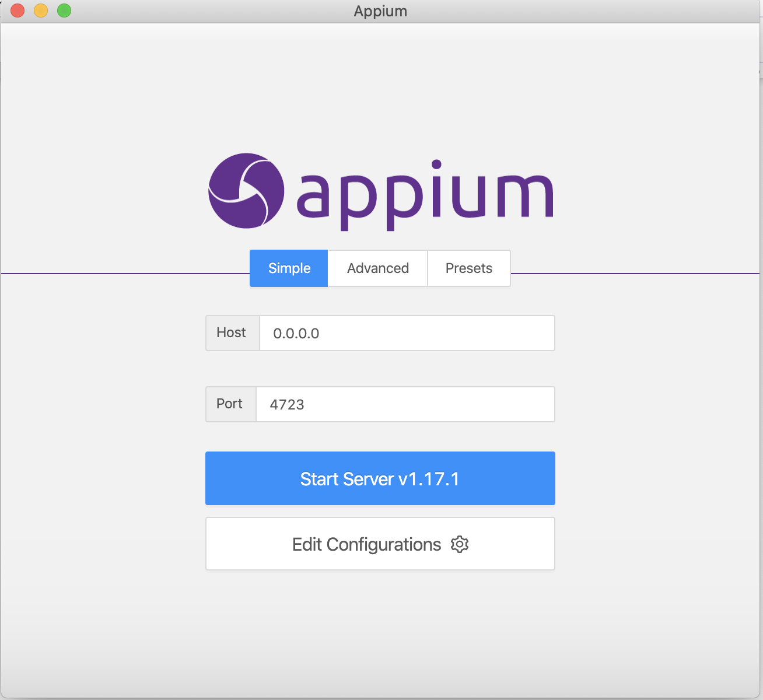Click into the Port field showing 4723
The image size is (763, 700).
point(405,404)
